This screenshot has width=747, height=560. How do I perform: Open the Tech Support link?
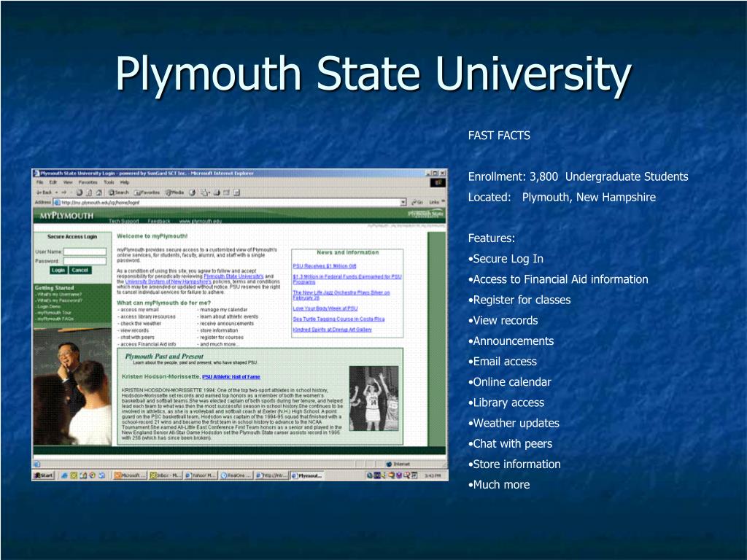click(x=124, y=221)
